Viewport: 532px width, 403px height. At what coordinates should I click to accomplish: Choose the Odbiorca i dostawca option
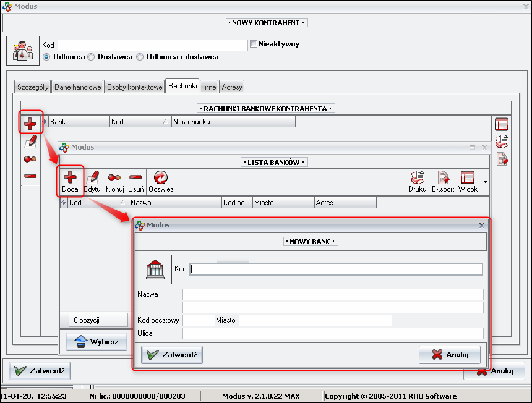coord(140,57)
